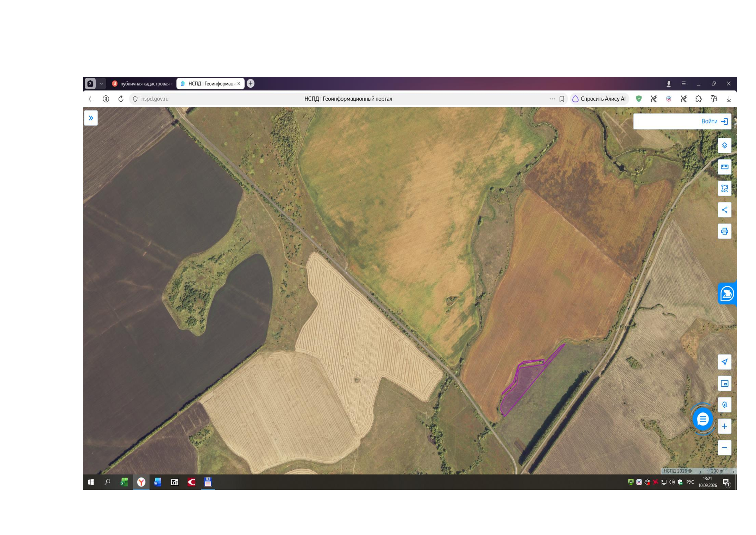
Task: Zoom in with the plus button
Action: 724,426
